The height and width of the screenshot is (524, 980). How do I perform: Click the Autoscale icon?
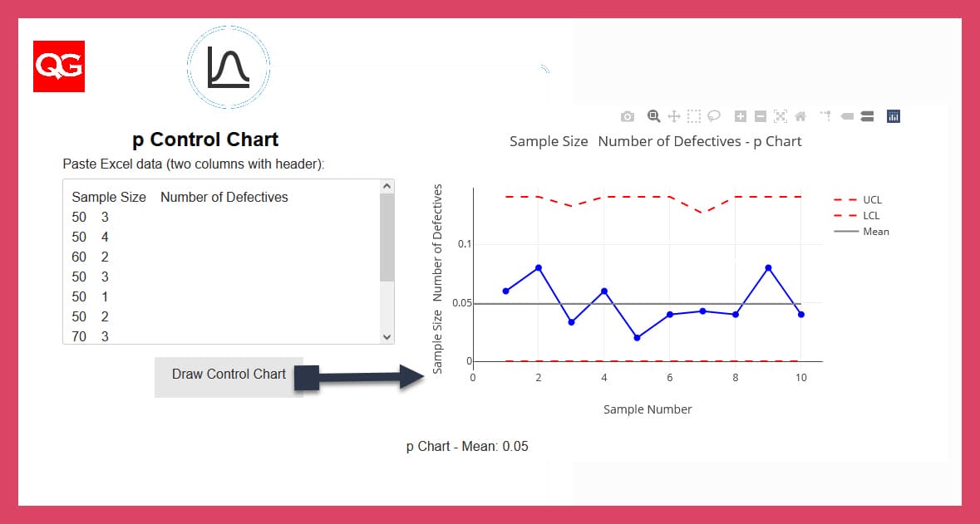tap(780, 116)
